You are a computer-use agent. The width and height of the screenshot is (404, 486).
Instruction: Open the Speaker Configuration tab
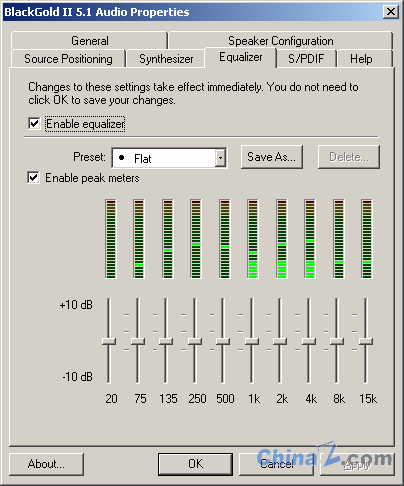tap(281, 41)
